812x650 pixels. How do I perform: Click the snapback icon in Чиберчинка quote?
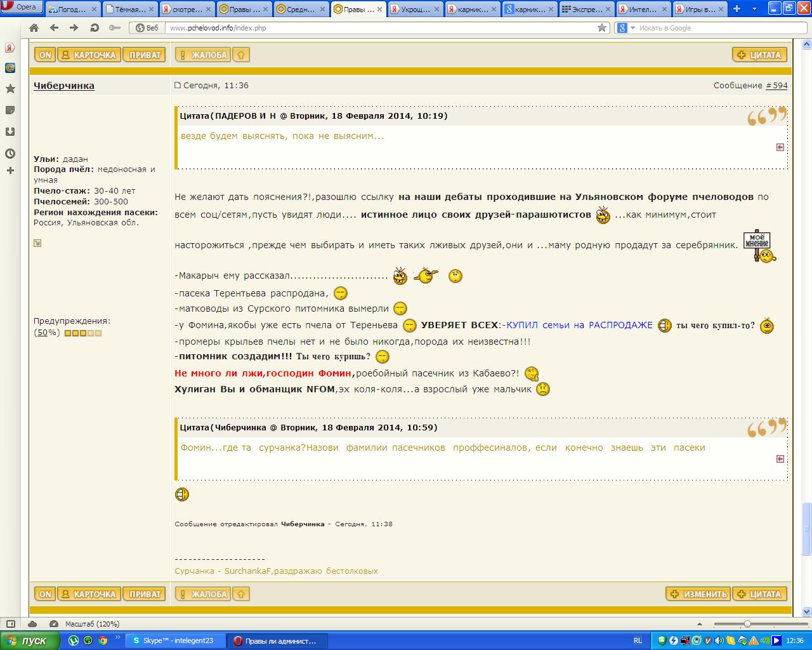(x=780, y=459)
